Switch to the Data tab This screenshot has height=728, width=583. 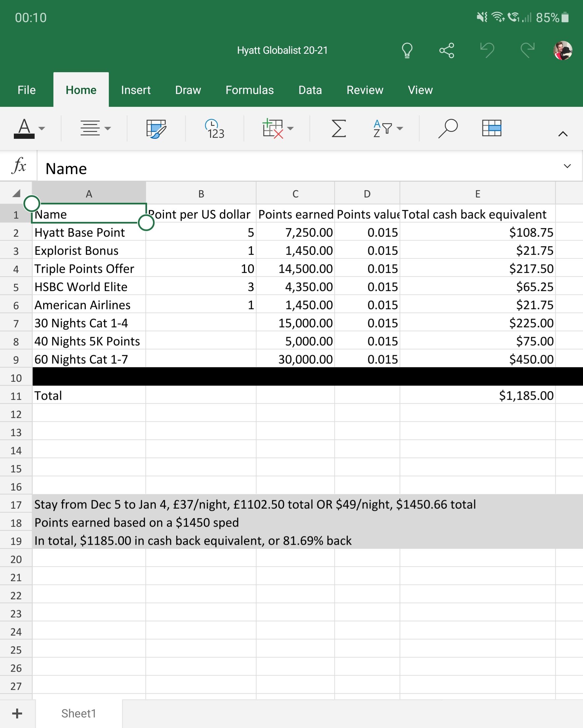click(x=310, y=90)
